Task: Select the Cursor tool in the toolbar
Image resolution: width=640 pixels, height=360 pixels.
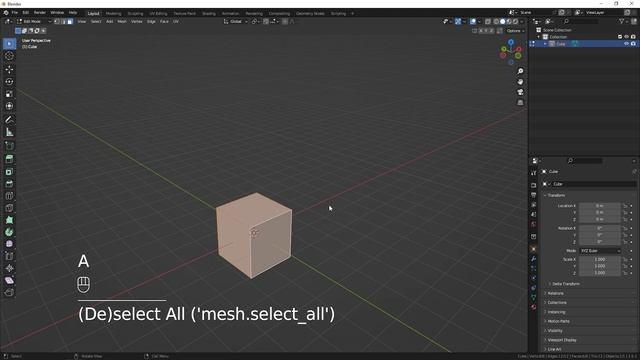Action: [x=9, y=56]
